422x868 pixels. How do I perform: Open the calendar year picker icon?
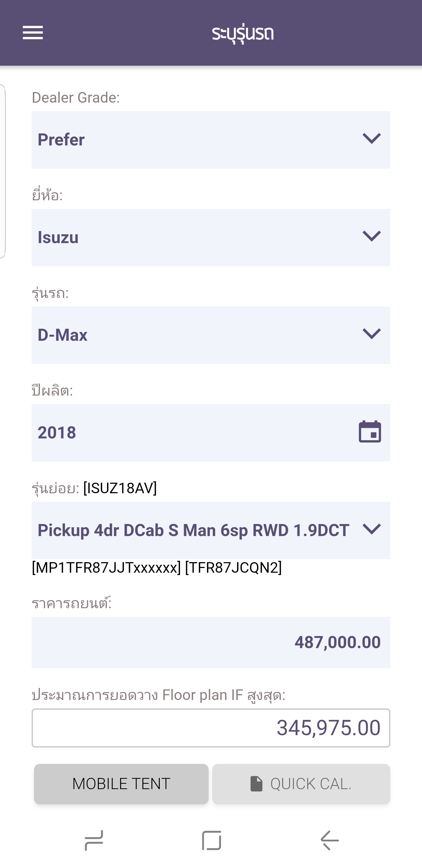(x=370, y=432)
